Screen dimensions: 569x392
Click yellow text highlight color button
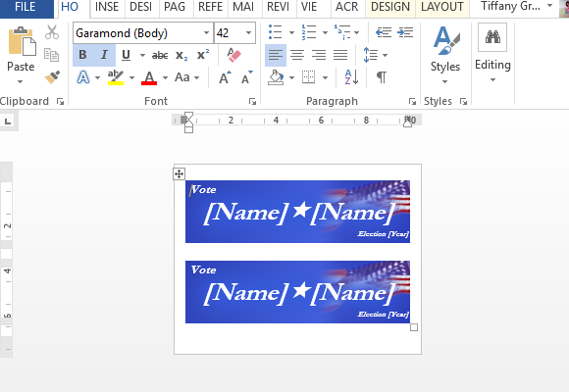pos(116,77)
